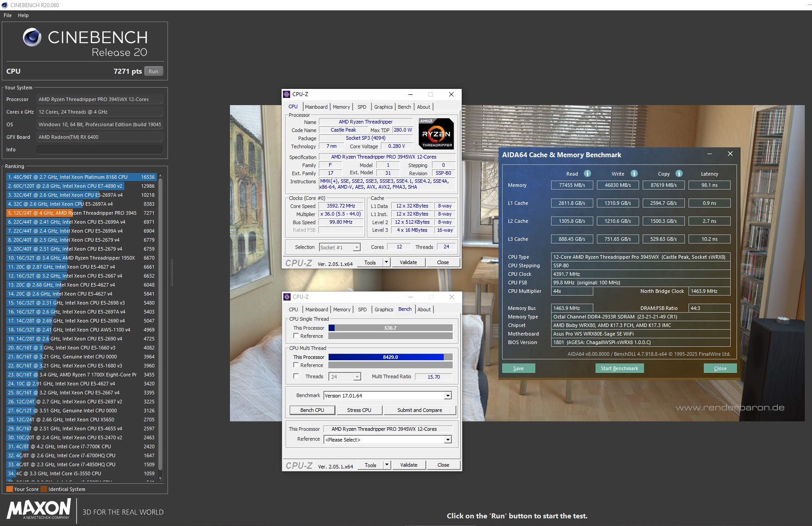The width and height of the screenshot is (812, 526).
Task: Click the lower CPU-Z window title icon
Action: 287,297
